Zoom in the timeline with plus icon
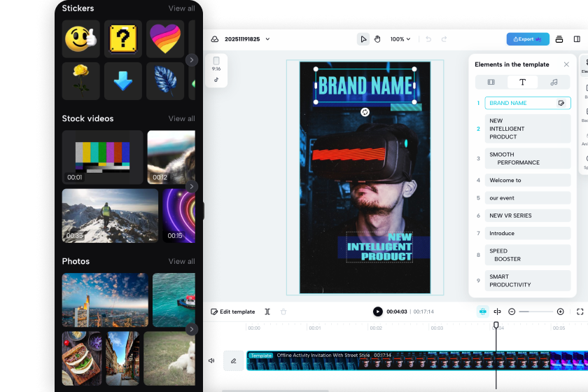The width and height of the screenshot is (588, 392). (560, 311)
